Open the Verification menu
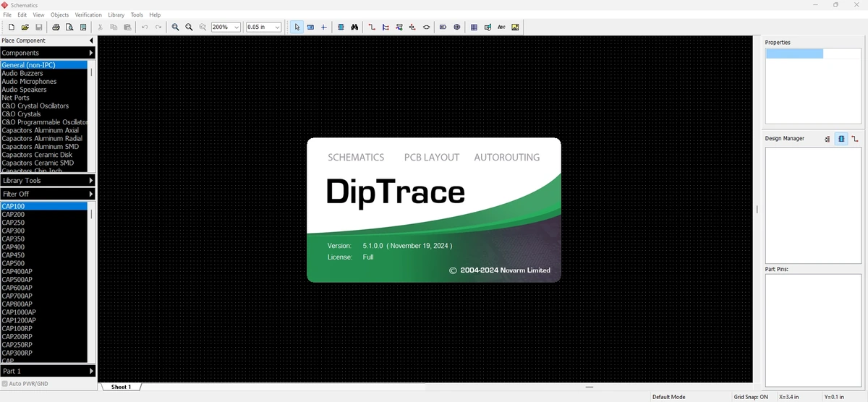 point(89,14)
